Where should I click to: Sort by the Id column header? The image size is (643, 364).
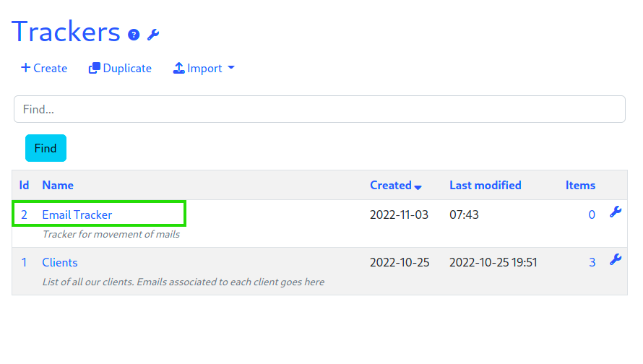pos(24,186)
